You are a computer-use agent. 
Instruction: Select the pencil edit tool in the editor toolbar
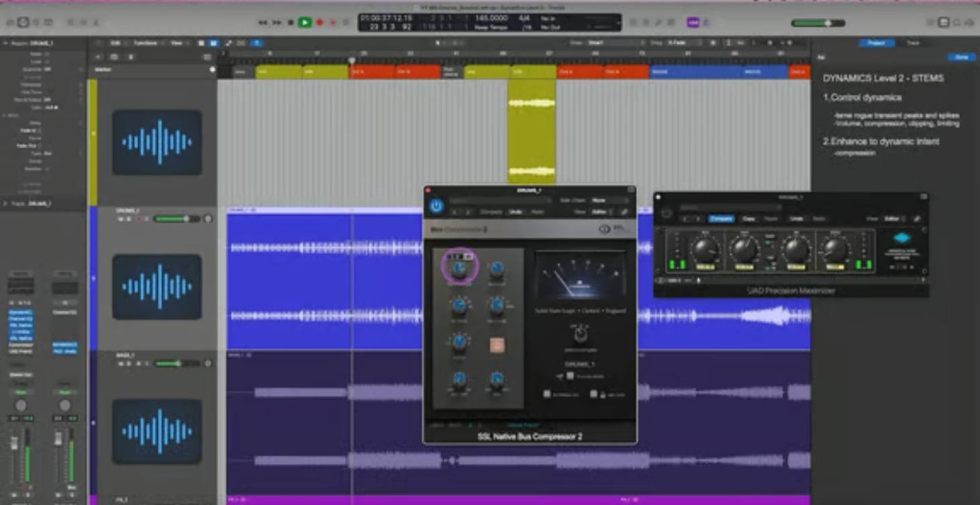coord(228,42)
